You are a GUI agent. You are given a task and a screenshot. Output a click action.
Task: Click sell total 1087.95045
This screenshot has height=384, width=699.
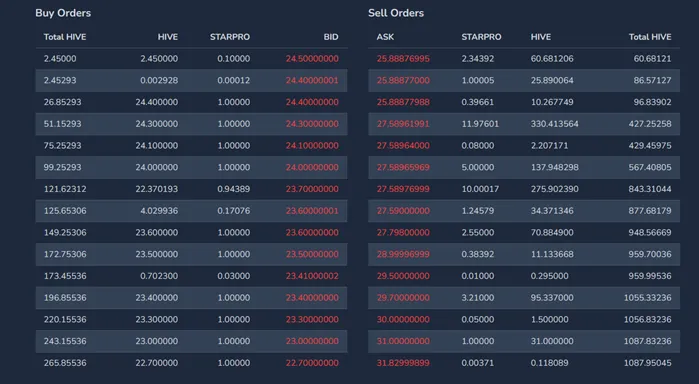click(x=647, y=363)
